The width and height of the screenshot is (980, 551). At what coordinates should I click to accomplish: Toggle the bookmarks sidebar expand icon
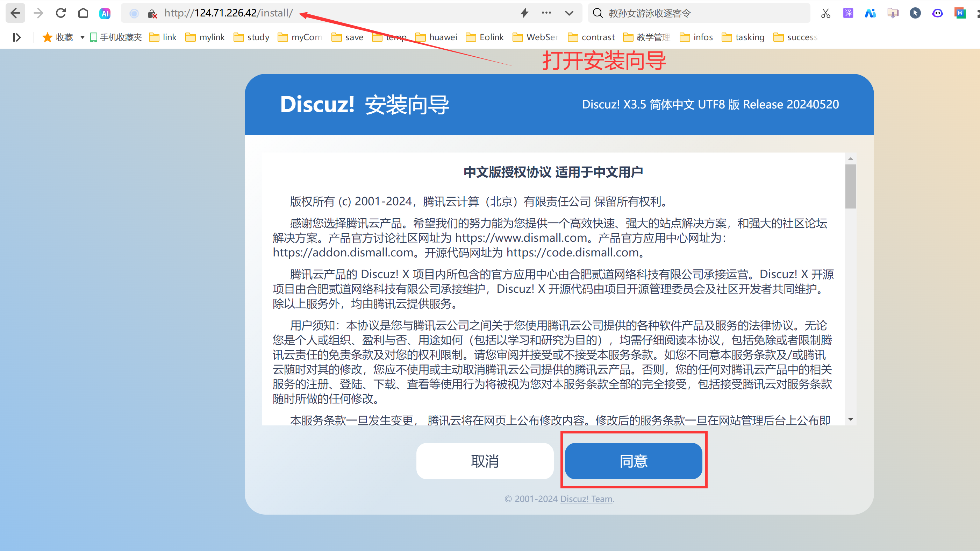tap(17, 37)
